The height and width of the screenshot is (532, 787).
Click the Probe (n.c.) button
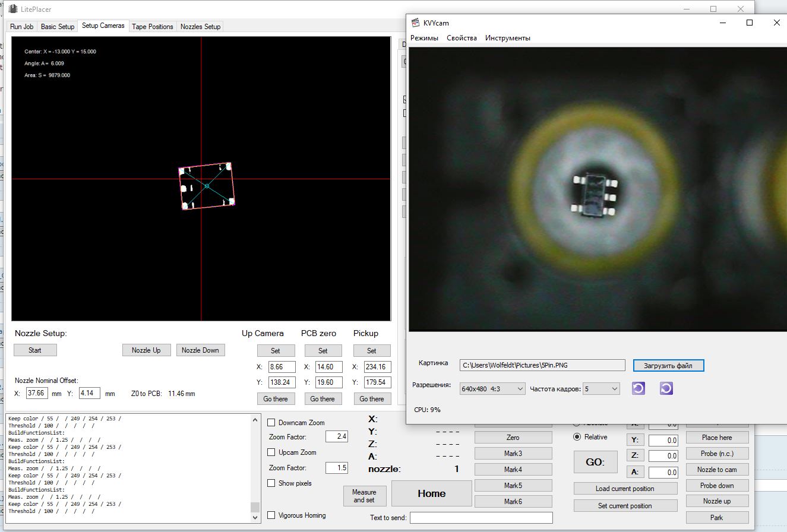717,454
